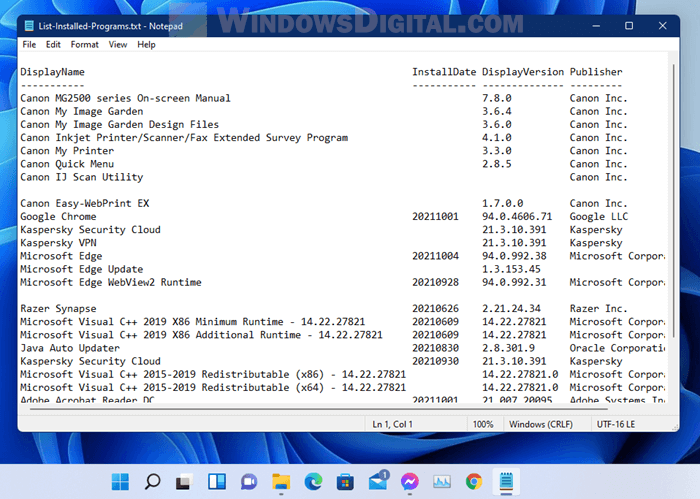Click the Canon Easy-WebPrint EX line
Viewport: 700px width, 499px height.
point(84,204)
